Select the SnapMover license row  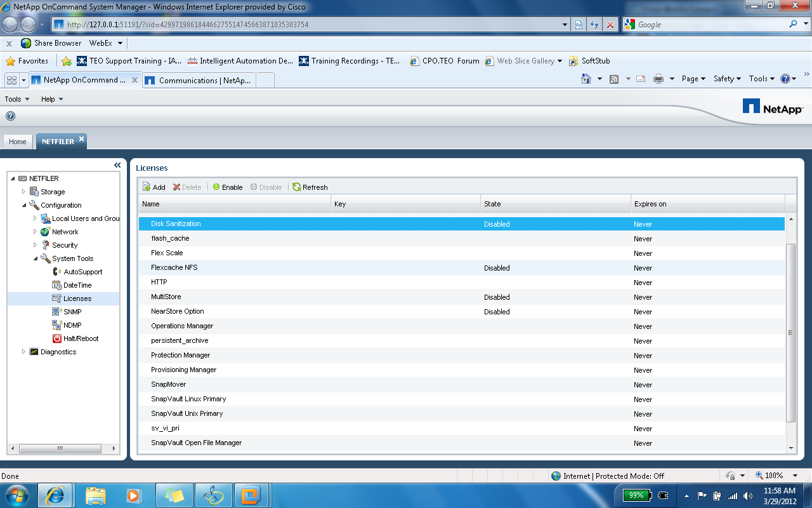coord(462,385)
